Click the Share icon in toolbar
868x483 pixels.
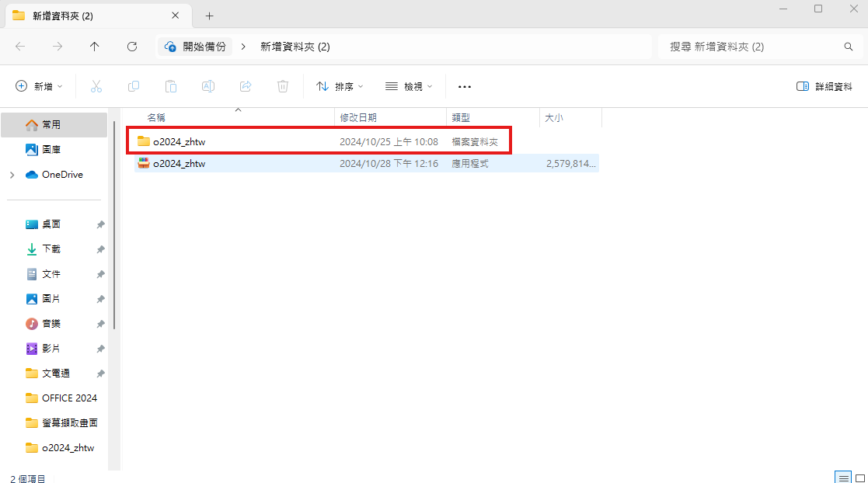246,86
